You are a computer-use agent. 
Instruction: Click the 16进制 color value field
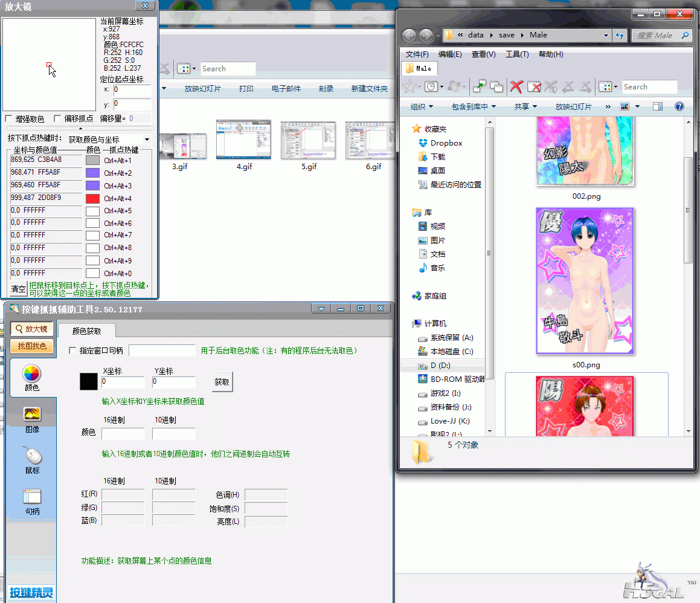tap(123, 434)
